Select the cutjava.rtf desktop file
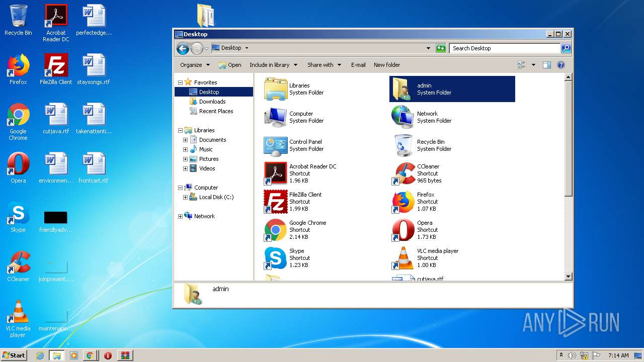Screen dimensions: 644x362 [56, 119]
